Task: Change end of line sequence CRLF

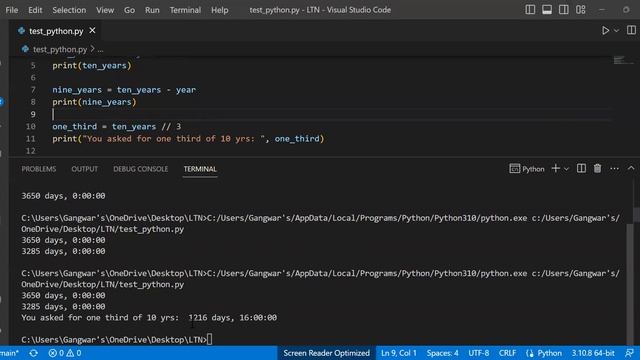Action: point(507,353)
